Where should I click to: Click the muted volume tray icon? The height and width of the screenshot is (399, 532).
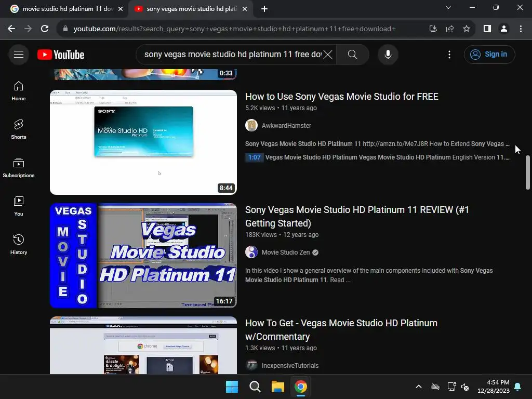point(465,387)
